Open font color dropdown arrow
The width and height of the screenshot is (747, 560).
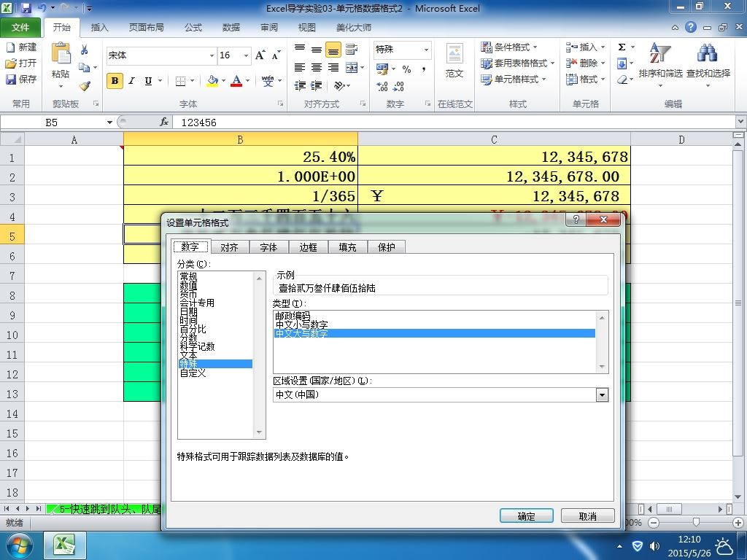(x=248, y=81)
